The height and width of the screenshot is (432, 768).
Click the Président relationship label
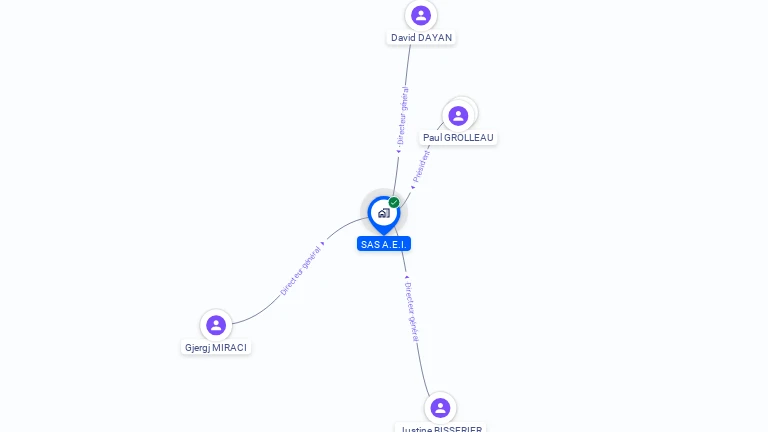pyautogui.click(x=421, y=167)
